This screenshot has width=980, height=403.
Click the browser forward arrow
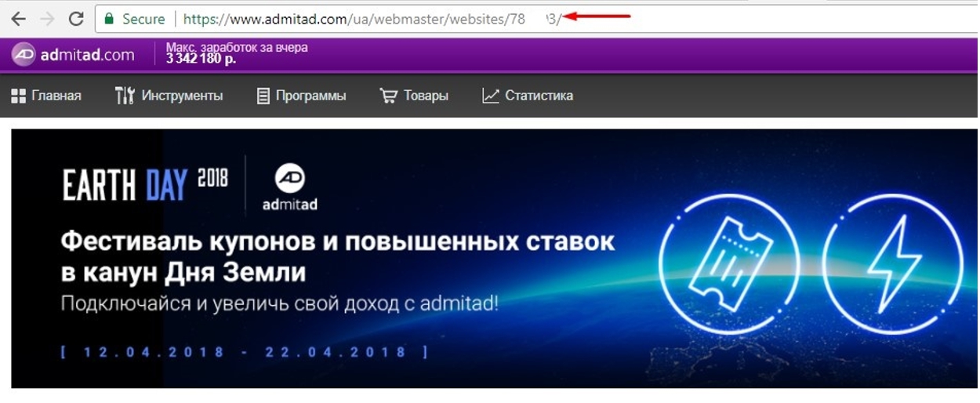click(x=47, y=19)
